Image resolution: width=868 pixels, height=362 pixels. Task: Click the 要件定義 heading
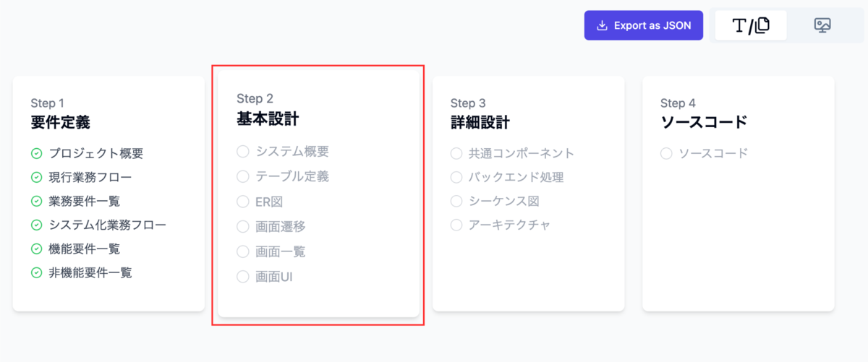point(61,122)
